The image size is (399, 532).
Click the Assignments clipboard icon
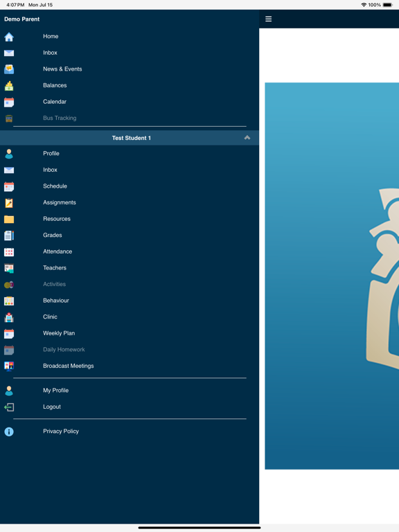coord(9,203)
